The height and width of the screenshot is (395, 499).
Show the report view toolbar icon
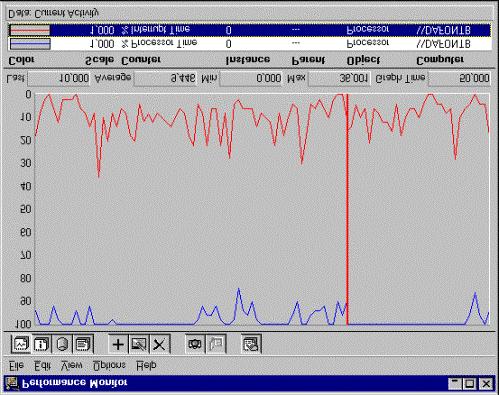point(83,344)
